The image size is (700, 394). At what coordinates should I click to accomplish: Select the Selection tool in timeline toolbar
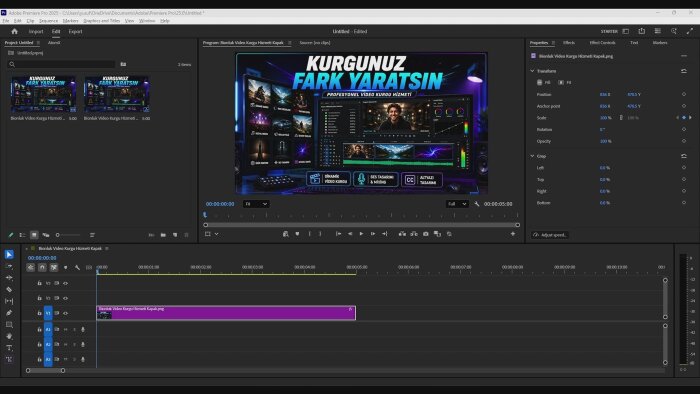(x=9, y=254)
